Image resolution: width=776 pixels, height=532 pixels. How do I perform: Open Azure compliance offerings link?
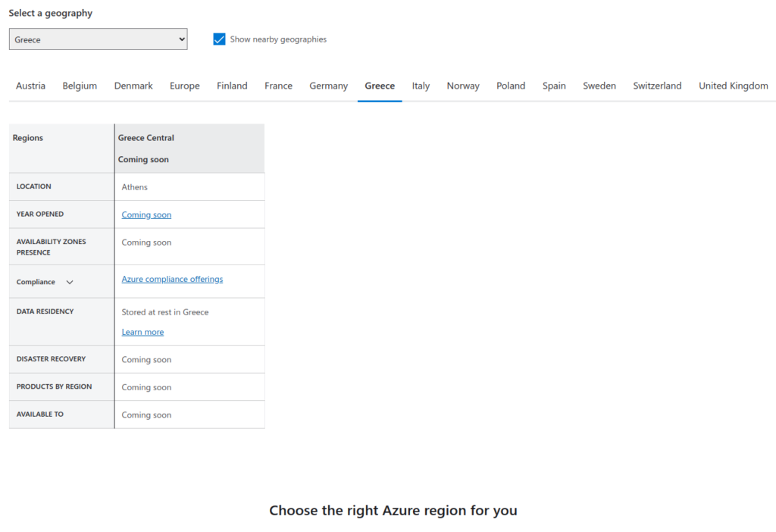(172, 279)
